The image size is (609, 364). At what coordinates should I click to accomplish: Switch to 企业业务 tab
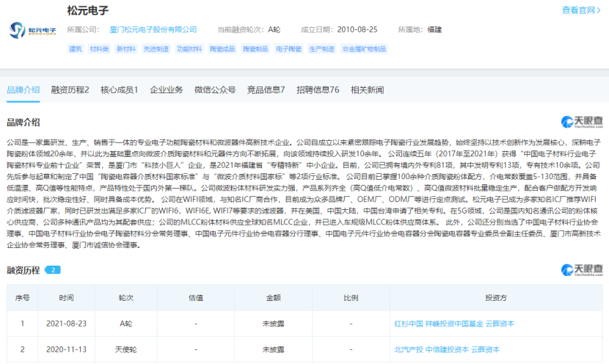pos(167,90)
